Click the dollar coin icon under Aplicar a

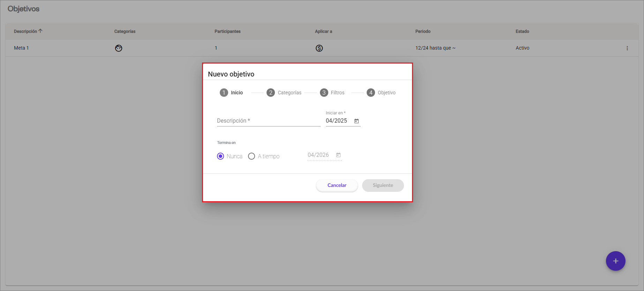(x=319, y=48)
